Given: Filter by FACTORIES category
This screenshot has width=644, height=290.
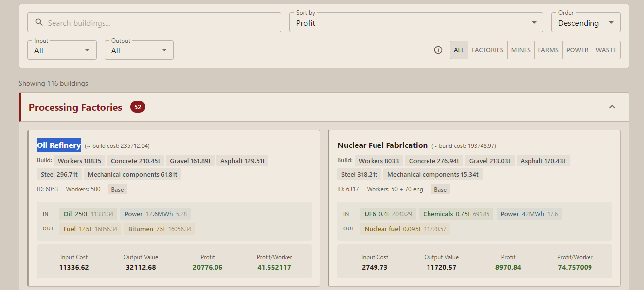Looking at the screenshot, I should [x=487, y=50].
